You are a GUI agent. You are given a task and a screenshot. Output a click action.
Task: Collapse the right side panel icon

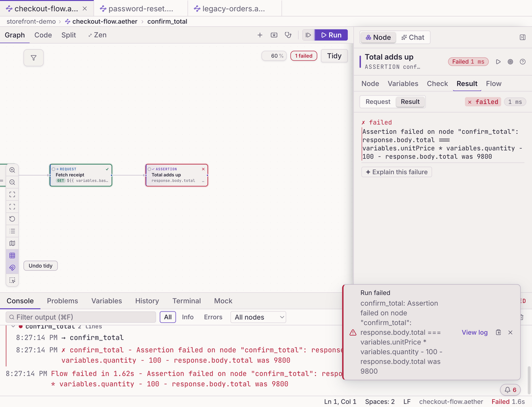click(x=523, y=37)
